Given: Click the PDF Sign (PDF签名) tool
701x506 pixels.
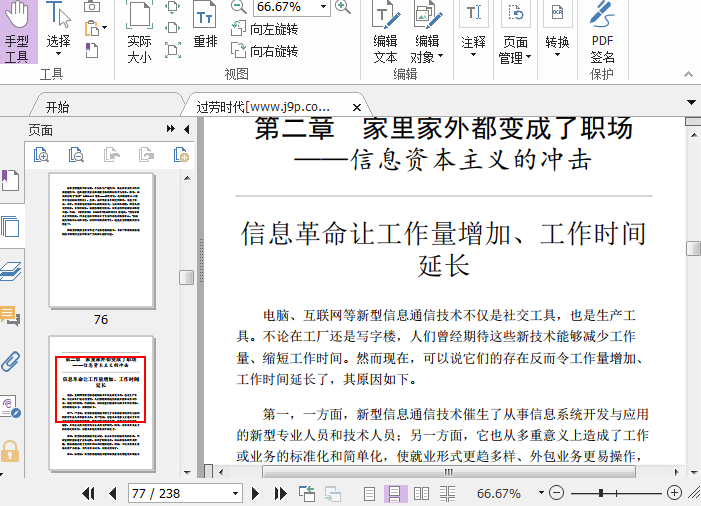Looking at the screenshot, I should tap(602, 32).
